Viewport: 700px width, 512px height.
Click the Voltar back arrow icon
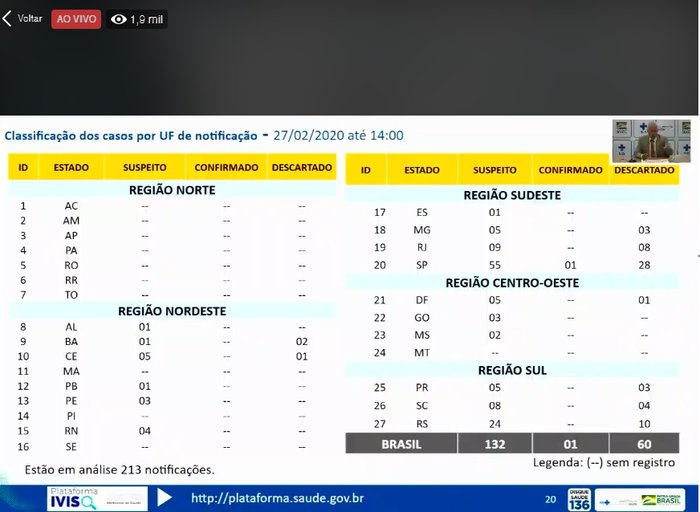[x=7, y=19]
